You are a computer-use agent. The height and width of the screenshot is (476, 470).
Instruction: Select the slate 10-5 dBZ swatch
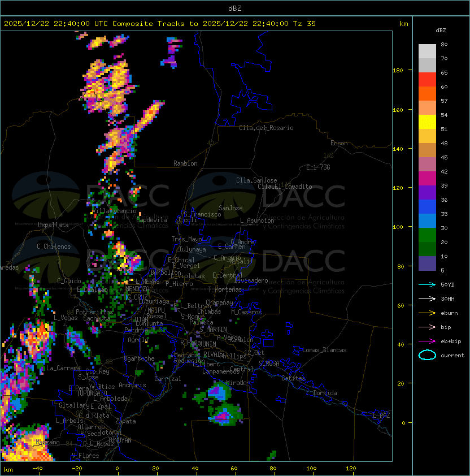427,263
